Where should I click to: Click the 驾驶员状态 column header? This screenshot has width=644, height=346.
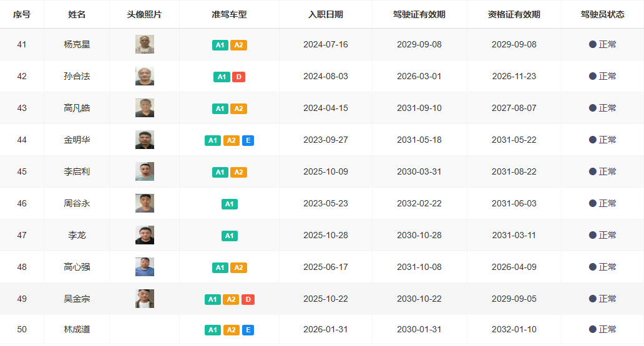pos(602,14)
